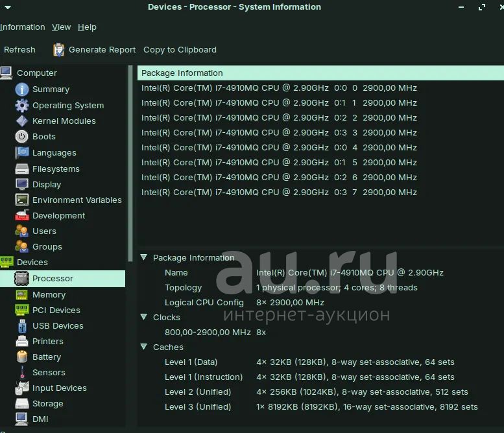Click the Refresh button
Viewport: 504px width, 433px height.
(x=19, y=50)
